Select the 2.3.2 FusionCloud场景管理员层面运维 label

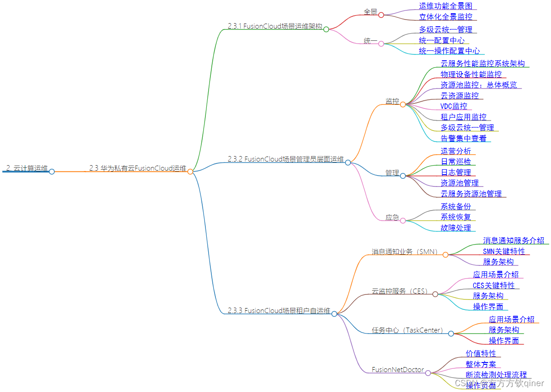[x=286, y=159]
